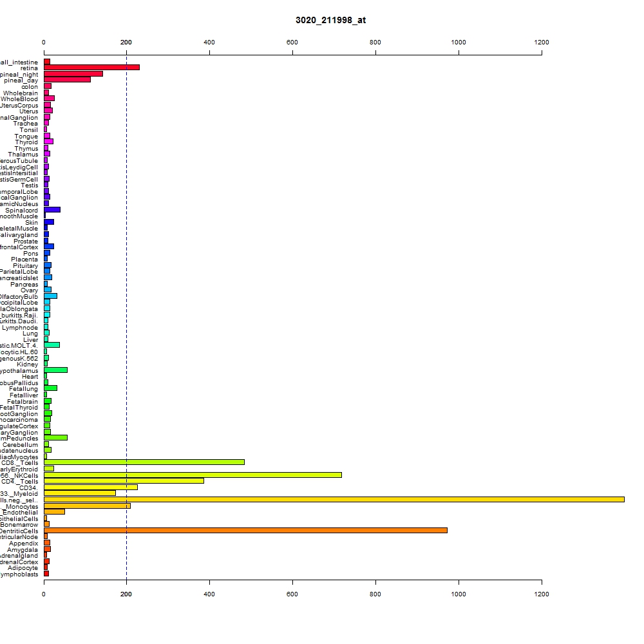The width and height of the screenshot is (644, 644).
Task: Click the Cerebellum row label
Action: (x=20, y=445)
